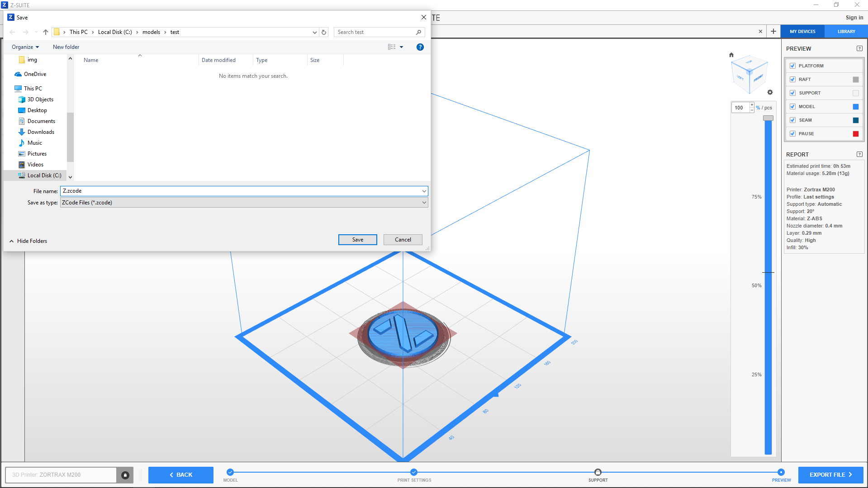
Task: Click the EXPORT FILE button
Action: [830, 475]
